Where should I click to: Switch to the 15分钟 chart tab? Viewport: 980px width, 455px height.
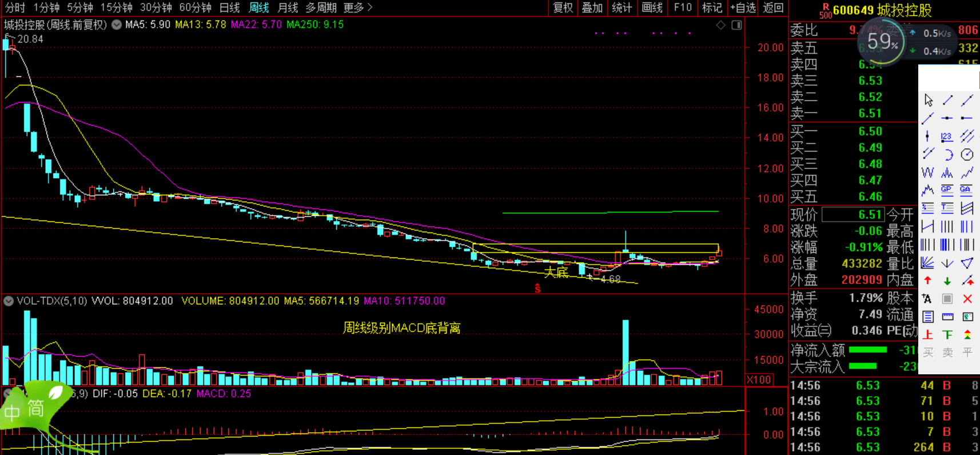[117, 7]
